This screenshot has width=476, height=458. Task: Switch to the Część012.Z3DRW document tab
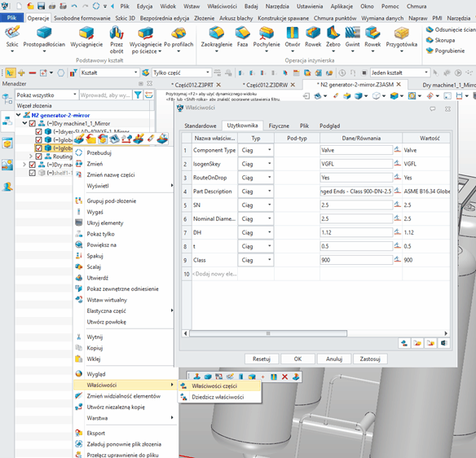tap(267, 85)
